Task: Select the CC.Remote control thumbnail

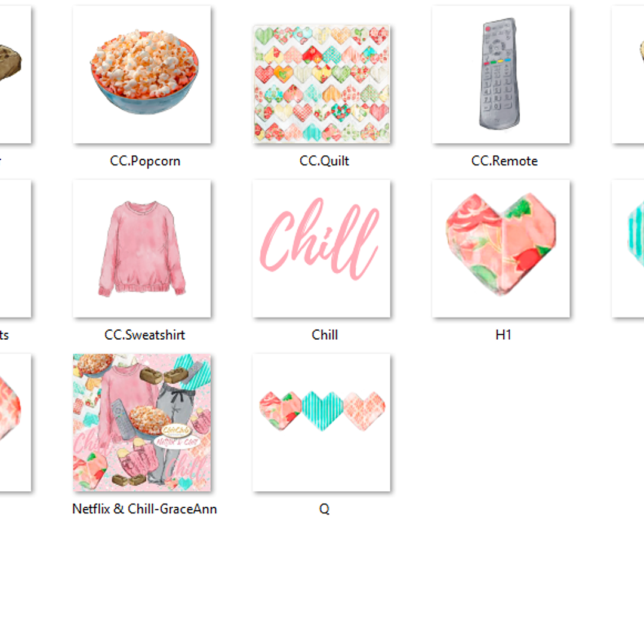Action: coord(501,75)
